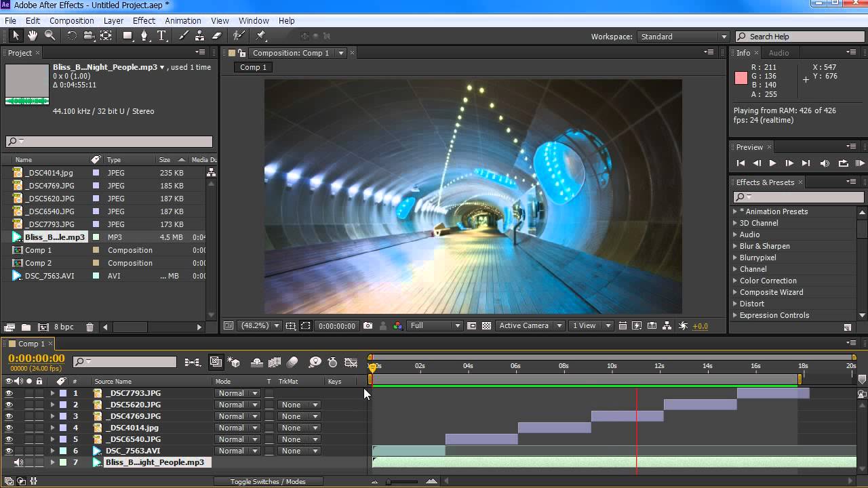868x488 pixels.
Task: Hide the _DSC7793.JPG layer eye
Action: coord(9,393)
